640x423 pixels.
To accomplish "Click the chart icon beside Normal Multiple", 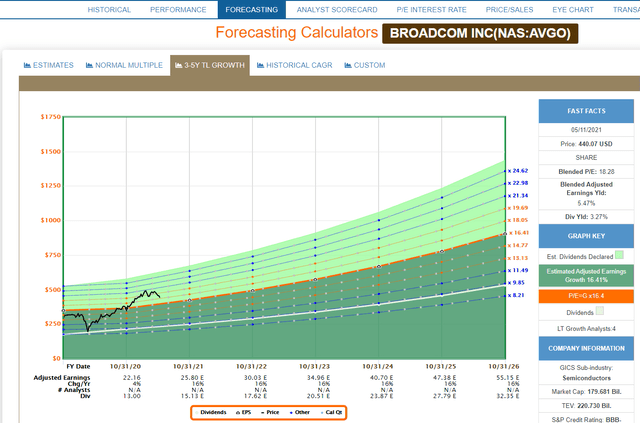I will [x=88, y=65].
